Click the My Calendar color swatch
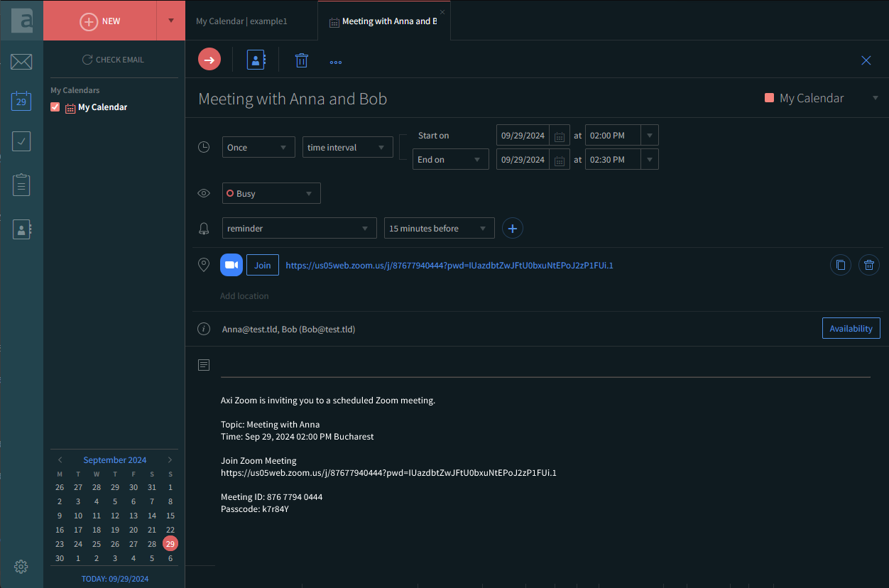 (x=769, y=98)
